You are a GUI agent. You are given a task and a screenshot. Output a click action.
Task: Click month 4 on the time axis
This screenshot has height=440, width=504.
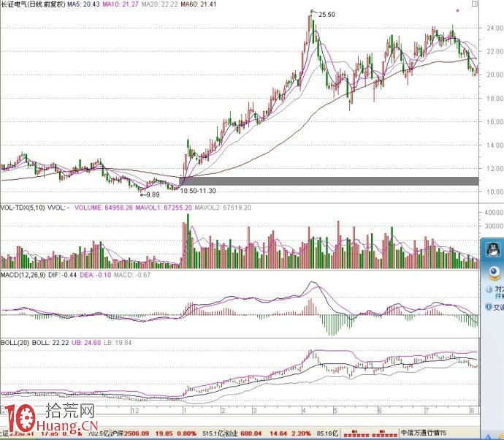[304, 411]
